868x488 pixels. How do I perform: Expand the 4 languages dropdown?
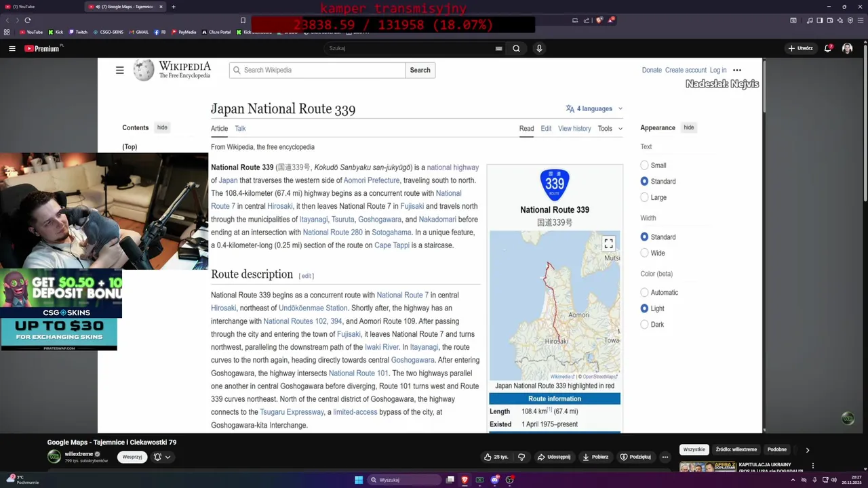point(594,108)
